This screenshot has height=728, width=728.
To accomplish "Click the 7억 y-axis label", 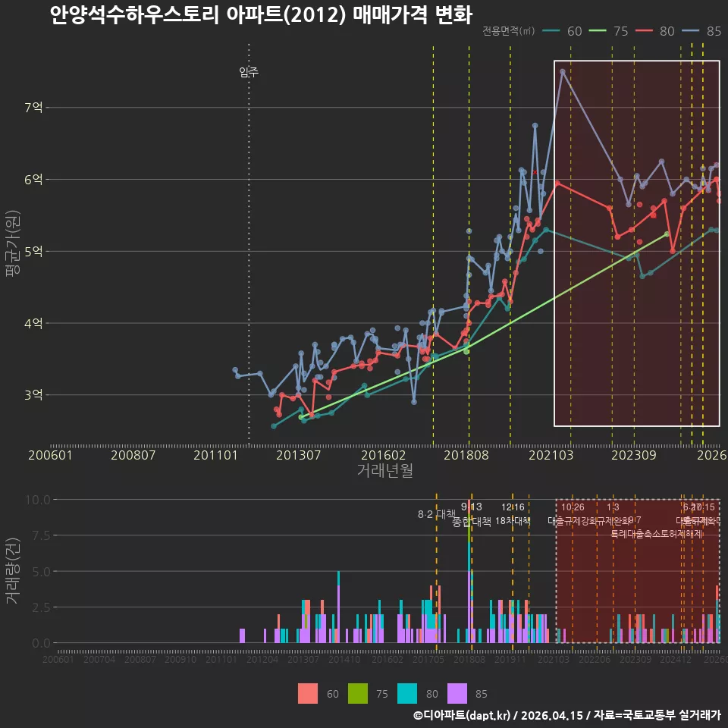I will coord(33,108).
